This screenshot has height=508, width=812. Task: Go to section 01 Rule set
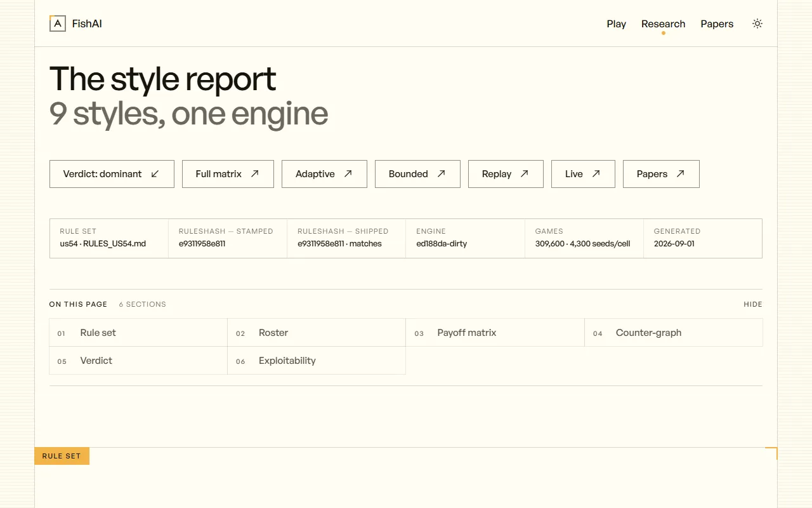138,333
